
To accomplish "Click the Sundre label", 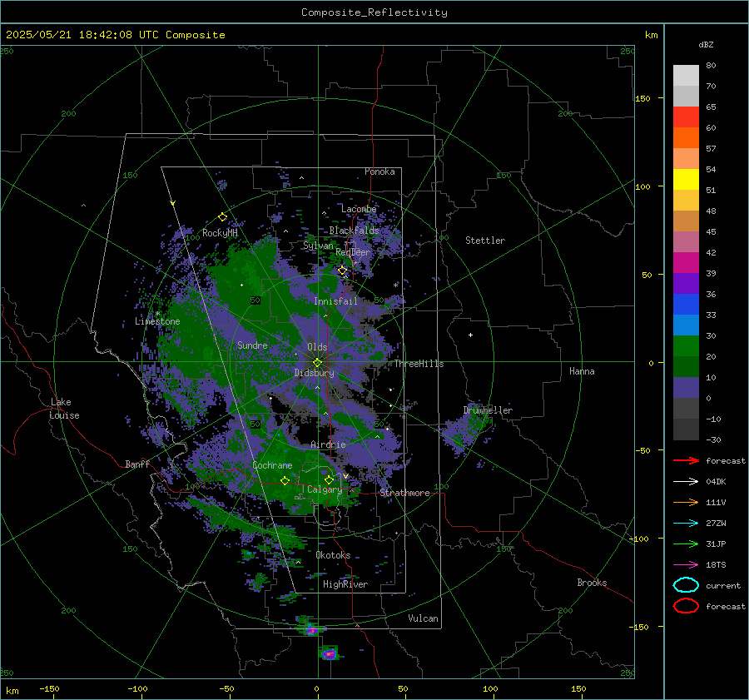I will click(252, 345).
